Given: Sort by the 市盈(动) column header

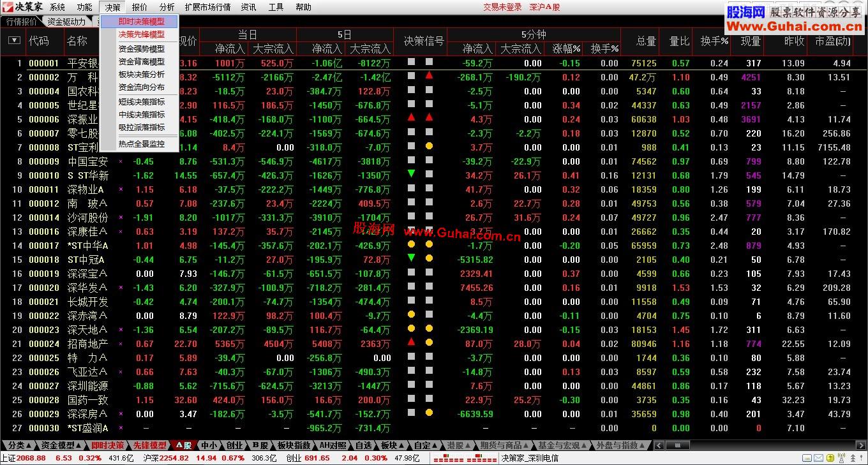Looking at the screenshot, I should tap(833, 41).
